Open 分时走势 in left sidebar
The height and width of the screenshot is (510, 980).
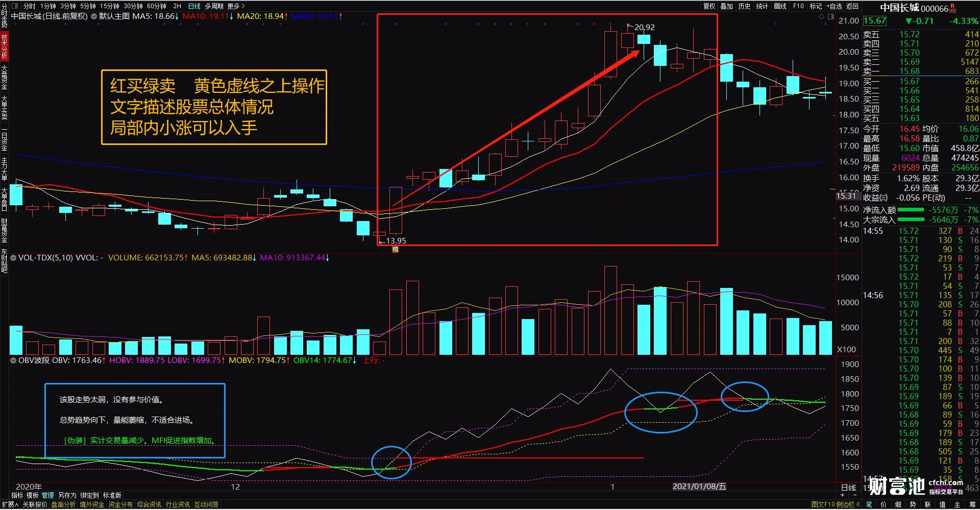[4, 15]
